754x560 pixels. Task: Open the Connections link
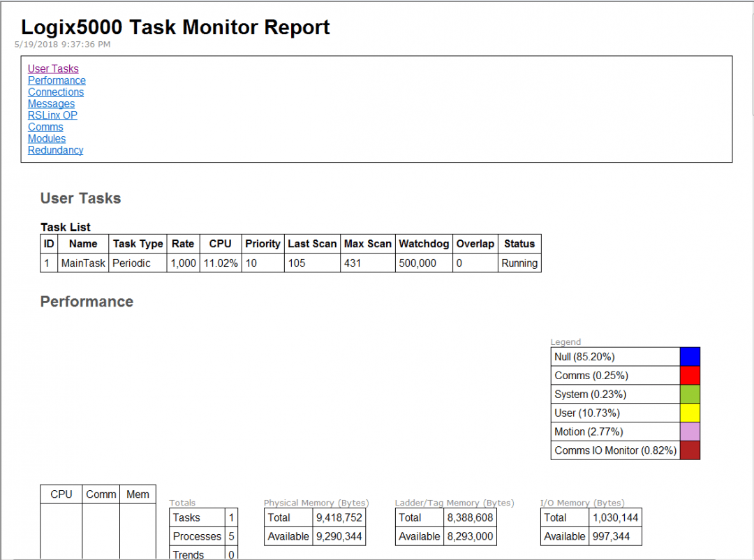(x=56, y=91)
